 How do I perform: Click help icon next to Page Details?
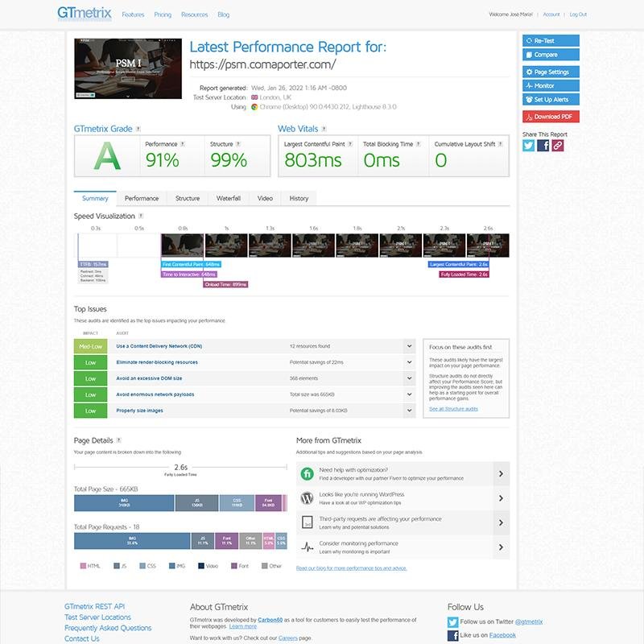click(118, 440)
